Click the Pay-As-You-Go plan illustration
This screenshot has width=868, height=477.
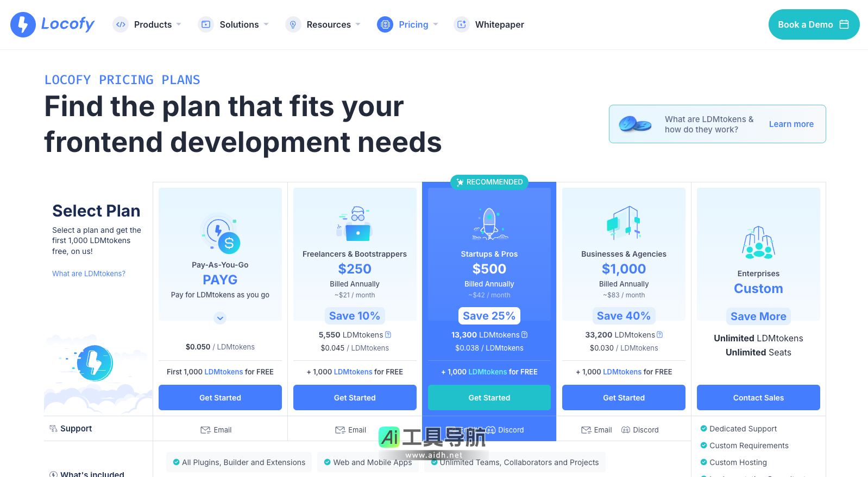(x=220, y=233)
